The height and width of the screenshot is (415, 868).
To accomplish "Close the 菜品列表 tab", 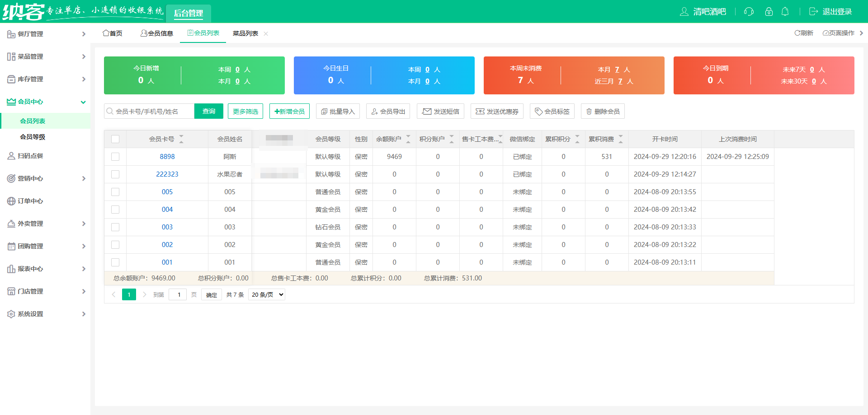I will [x=266, y=34].
